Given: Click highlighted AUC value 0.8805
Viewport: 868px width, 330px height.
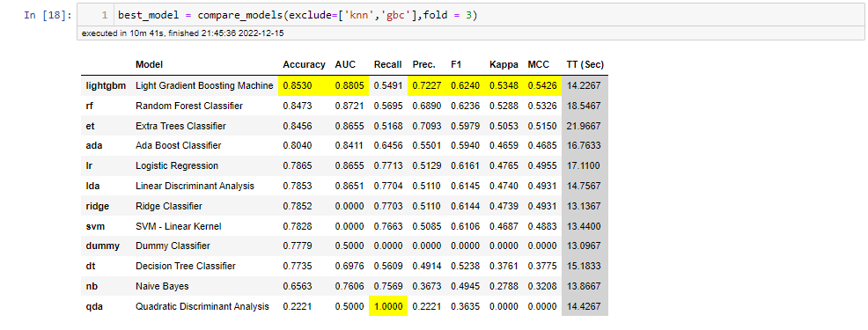Looking at the screenshot, I should (349, 86).
